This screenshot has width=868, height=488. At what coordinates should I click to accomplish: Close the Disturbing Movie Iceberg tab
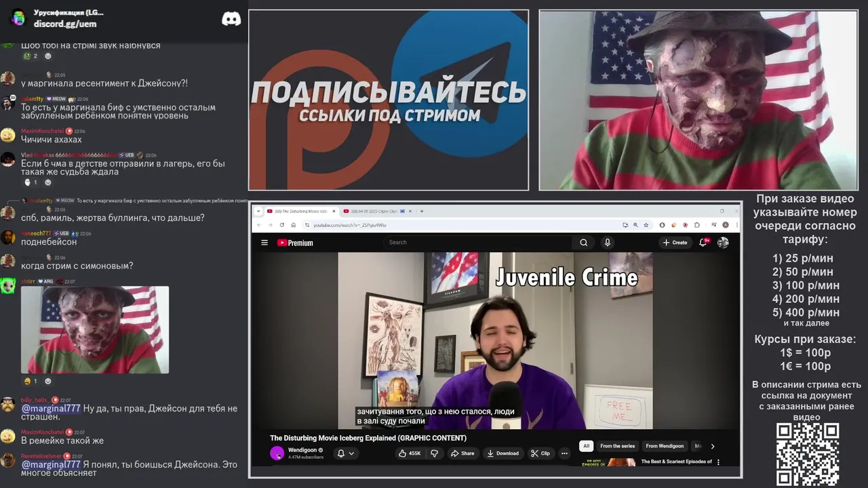334,211
